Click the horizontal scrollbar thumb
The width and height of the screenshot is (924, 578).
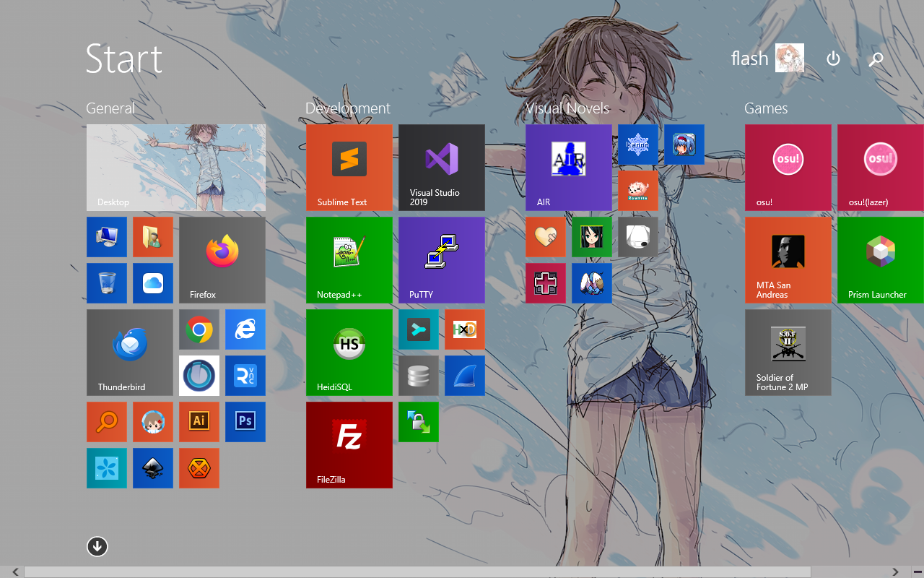[418, 572]
